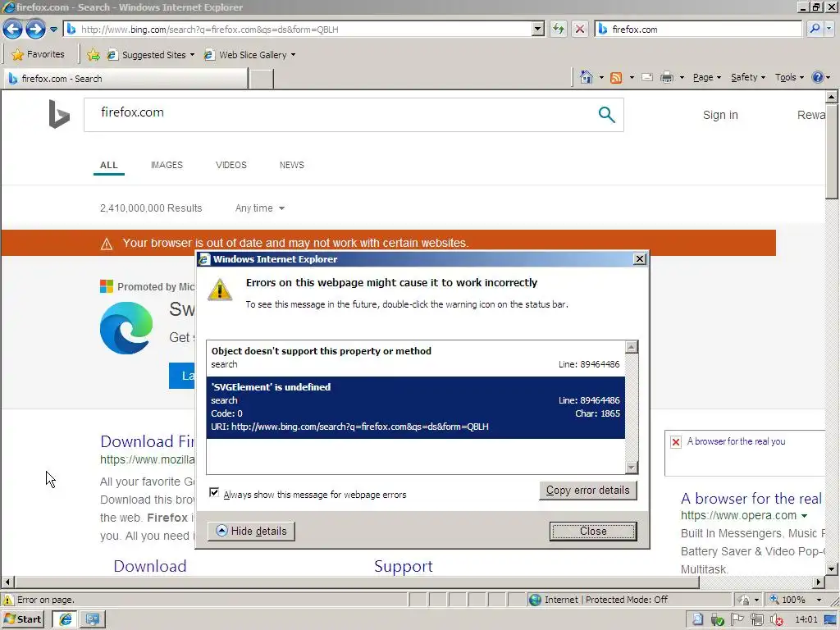The height and width of the screenshot is (630, 840).
Task: Click the system clock showing 14:01
Action: pyautogui.click(x=806, y=620)
